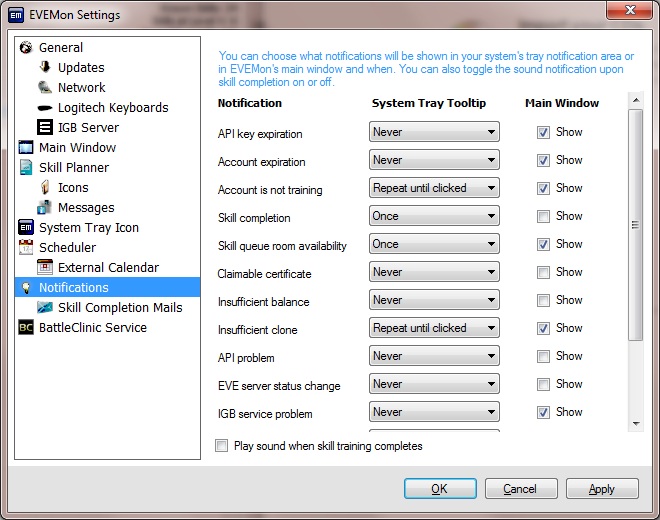Uncheck Show for Skill queue room availability
This screenshot has width=660, height=520.
[543, 244]
